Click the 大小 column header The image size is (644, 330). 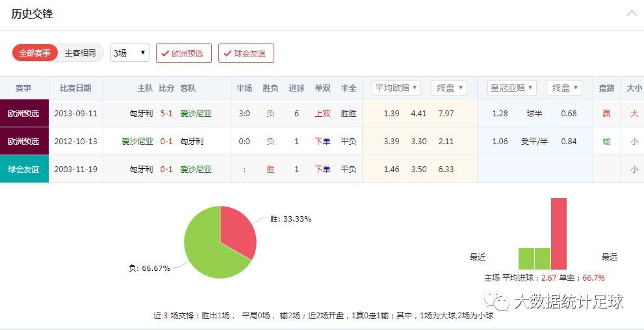(x=634, y=88)
